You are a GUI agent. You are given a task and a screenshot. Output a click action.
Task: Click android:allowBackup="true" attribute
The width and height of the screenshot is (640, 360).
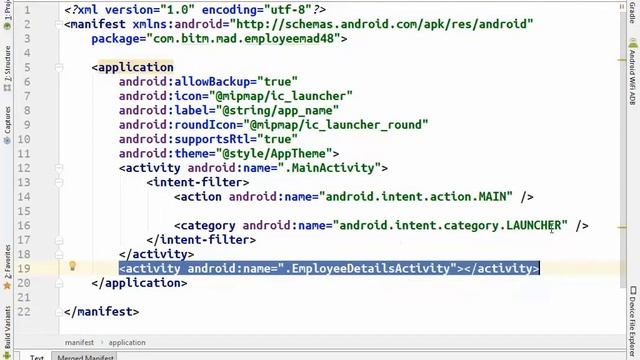pyautogui.click(x=208, y=82)
